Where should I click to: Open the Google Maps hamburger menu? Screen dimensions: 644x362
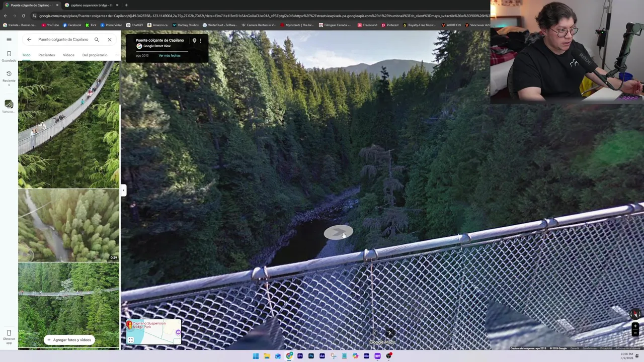click(x=9, y=39)
